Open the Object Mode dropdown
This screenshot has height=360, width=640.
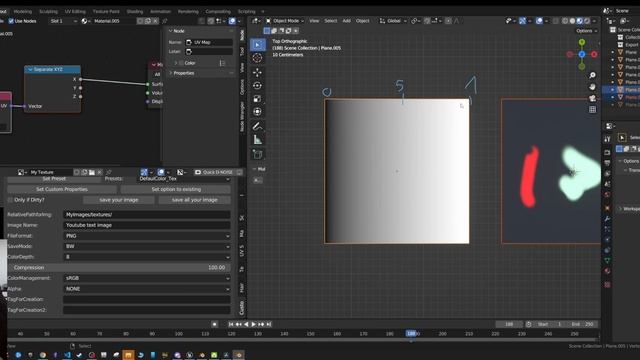click(x=285, y=21)
